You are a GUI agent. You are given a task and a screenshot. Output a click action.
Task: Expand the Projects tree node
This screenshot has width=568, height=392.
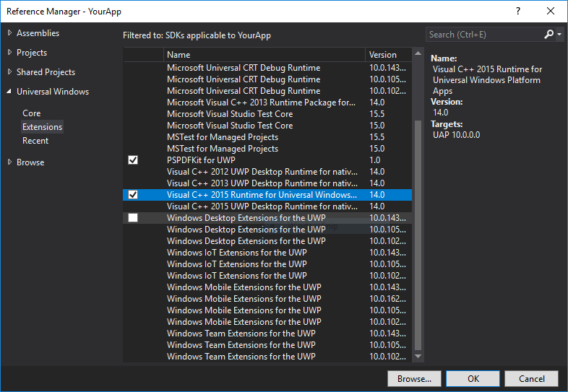pos(9,53)
